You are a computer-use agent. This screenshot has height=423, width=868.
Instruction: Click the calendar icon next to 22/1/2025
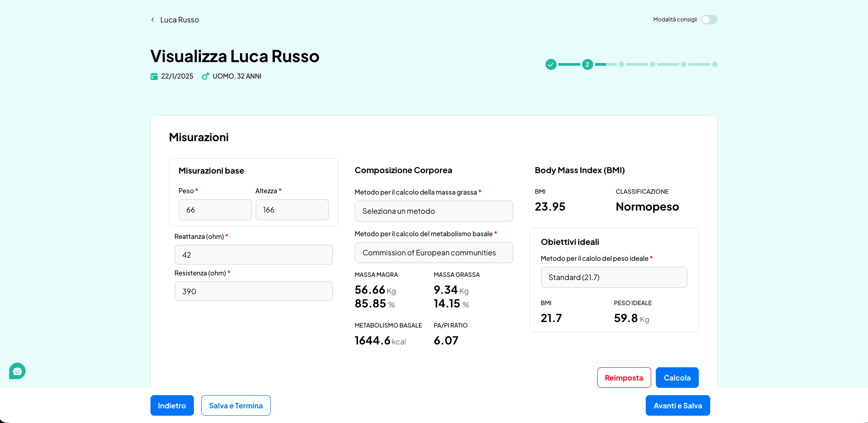[154, 76]
